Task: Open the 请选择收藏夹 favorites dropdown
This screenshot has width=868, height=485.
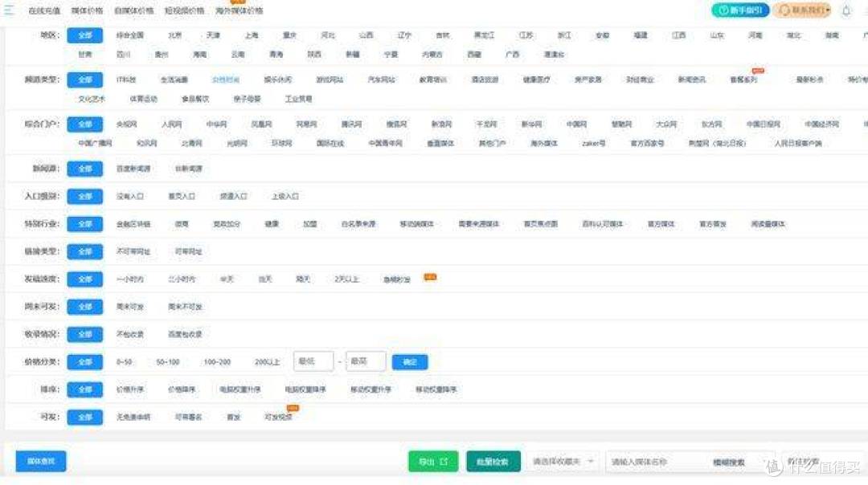Action: click(x=563, y=461)
